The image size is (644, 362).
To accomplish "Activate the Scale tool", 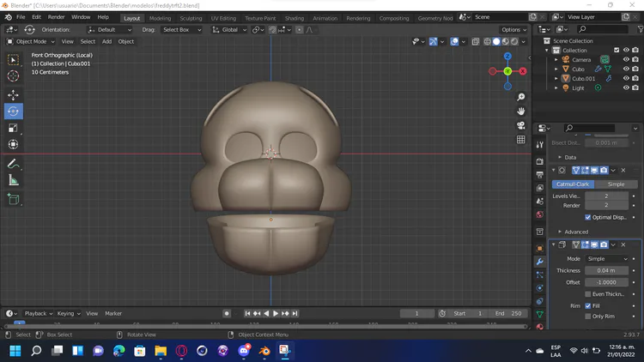I will pyautogui.click(x=13, y=128).
